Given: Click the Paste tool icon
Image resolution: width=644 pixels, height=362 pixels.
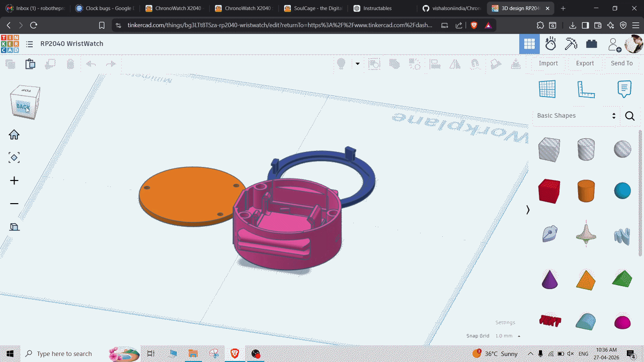Looking at the screenshot, I should (30, 64).
